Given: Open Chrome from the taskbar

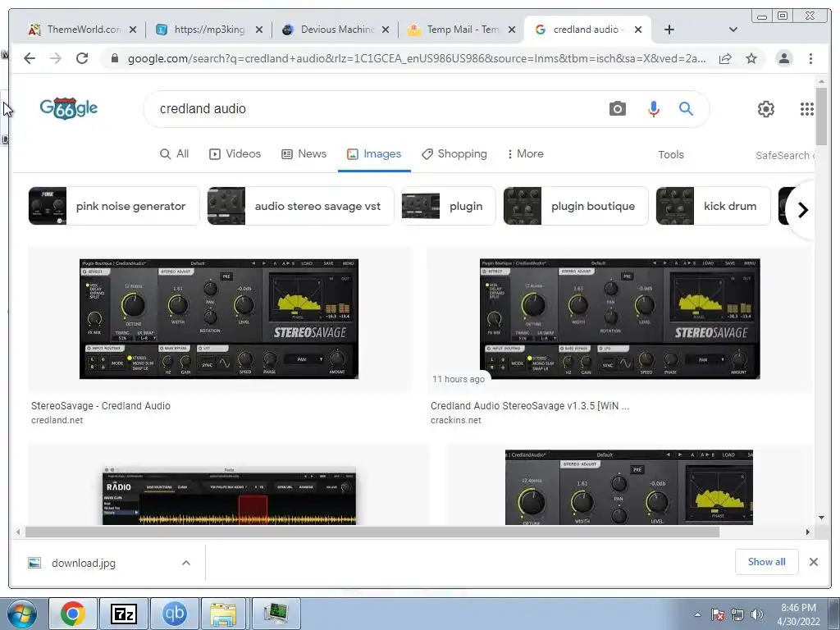Looking at the screenshot, I should tap(73, 614).
